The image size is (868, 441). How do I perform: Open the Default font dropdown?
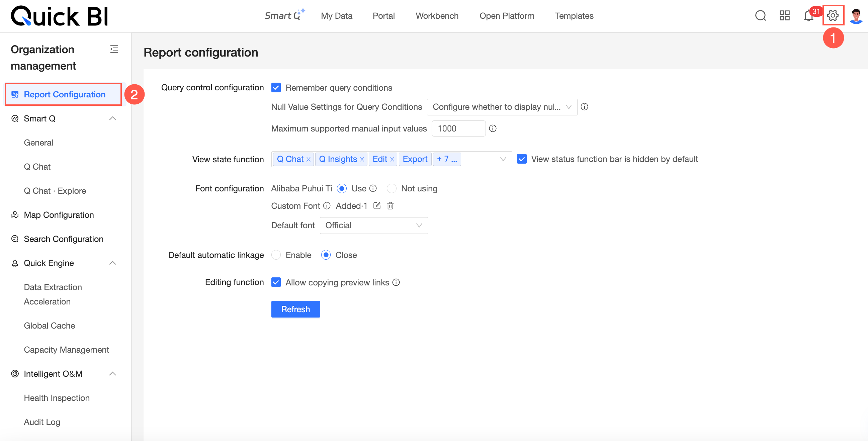(x=374, y=226)
